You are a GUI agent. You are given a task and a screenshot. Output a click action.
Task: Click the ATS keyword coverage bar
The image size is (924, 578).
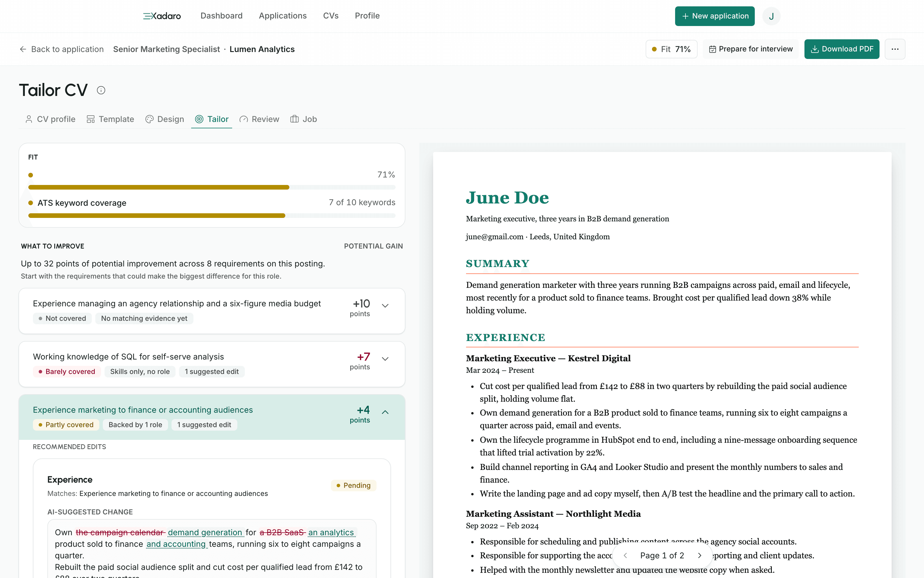(212, 216)
